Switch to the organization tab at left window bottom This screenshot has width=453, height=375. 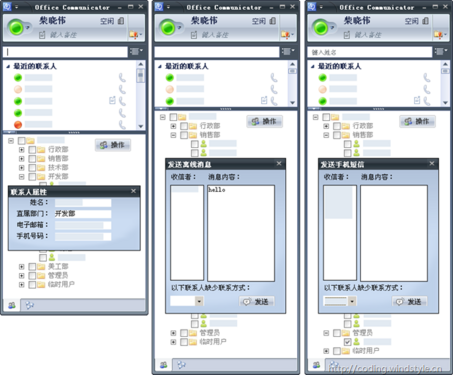(30, 305)
